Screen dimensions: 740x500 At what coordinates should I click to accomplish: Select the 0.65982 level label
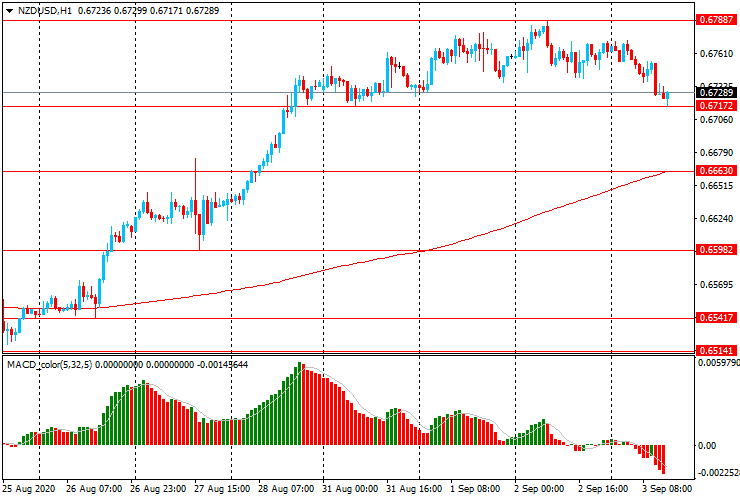click(x=716, y=249)
